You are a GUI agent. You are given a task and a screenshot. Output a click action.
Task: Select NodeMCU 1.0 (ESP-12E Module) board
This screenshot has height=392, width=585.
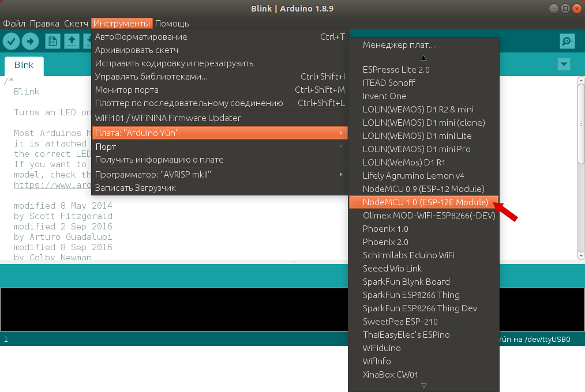(x=424, y=202)
